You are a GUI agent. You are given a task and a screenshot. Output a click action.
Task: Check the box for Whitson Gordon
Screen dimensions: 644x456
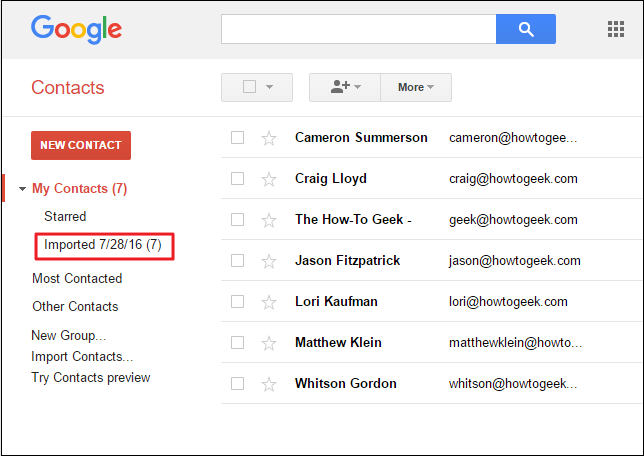coord(237,383)
